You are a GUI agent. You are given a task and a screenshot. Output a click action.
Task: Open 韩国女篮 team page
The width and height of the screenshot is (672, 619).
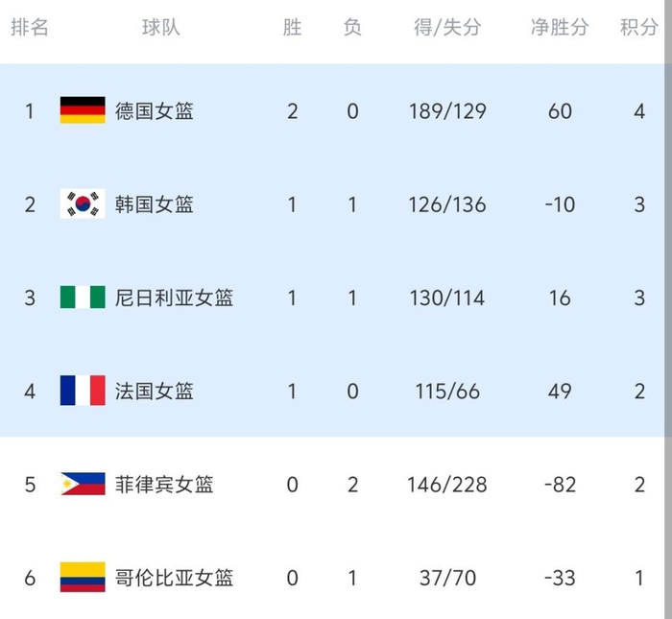[x=155, y=204]
